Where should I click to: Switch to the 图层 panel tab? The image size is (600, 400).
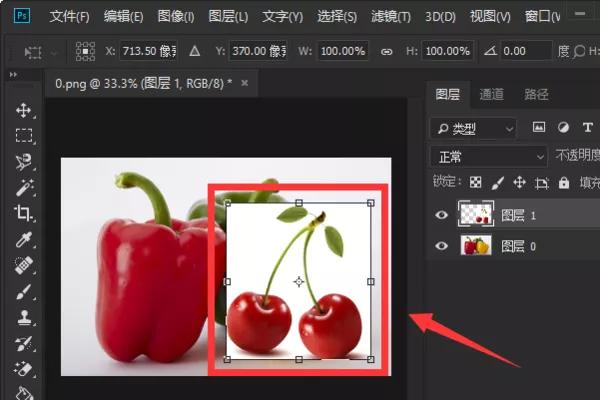pos(448,94)
